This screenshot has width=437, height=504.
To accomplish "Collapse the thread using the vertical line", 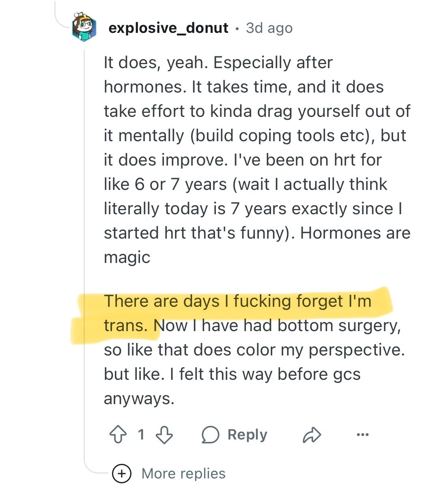I will click(x=84, y=243).
